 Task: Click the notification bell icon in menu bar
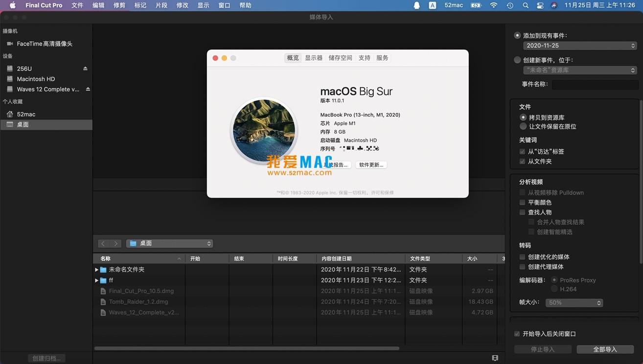click(x=417, y=5)
